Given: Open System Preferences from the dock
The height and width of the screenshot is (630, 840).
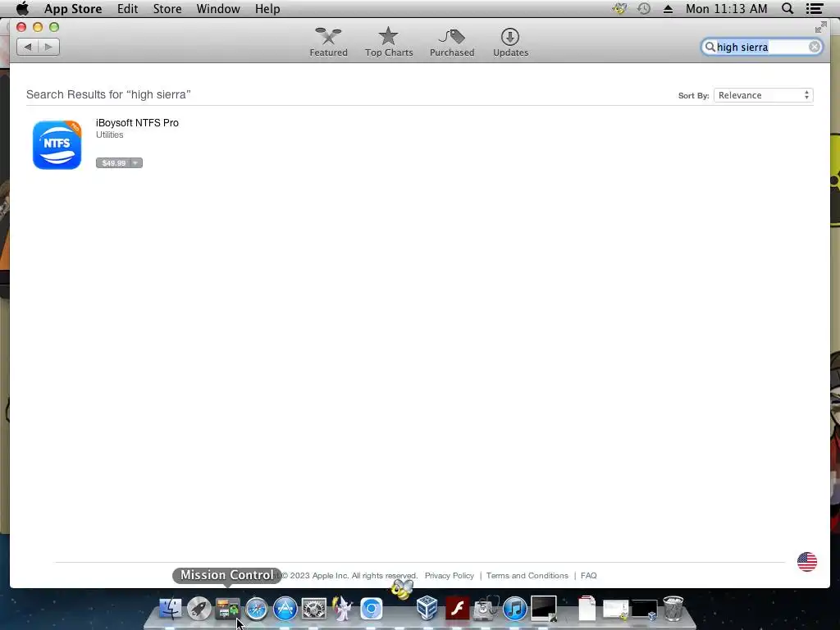Looking at the screenshot, I should [314, 609].
